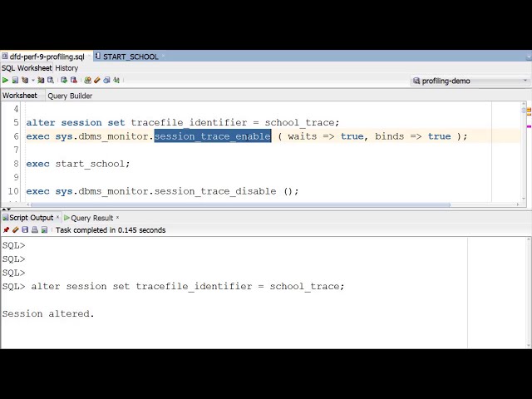Select the SQL Worksheet tab
532x399 pixels.
pyautogui.click(x=27, y=68)
